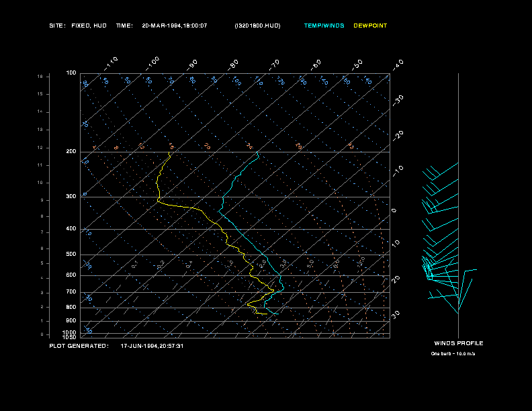The width and height of the screenshot is (532, 411).
Task: Click the 300 pressure level label
Action: pos(71,196)
